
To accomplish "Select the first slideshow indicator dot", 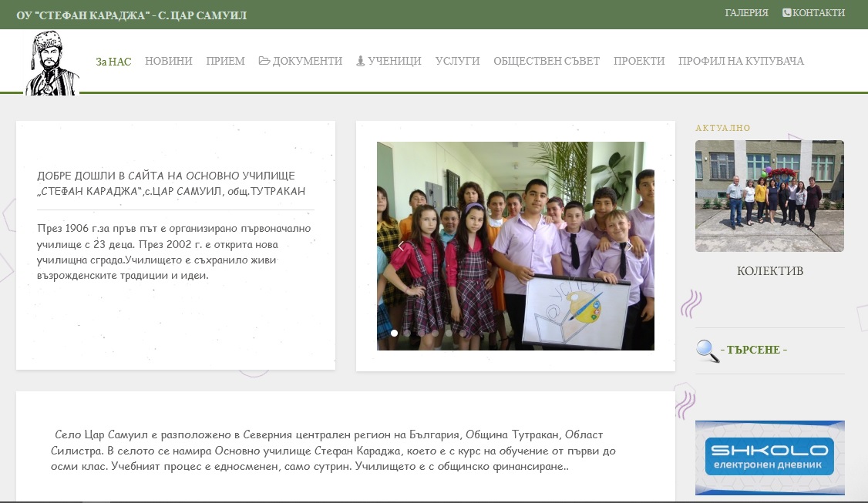I will tap(394, 333).
